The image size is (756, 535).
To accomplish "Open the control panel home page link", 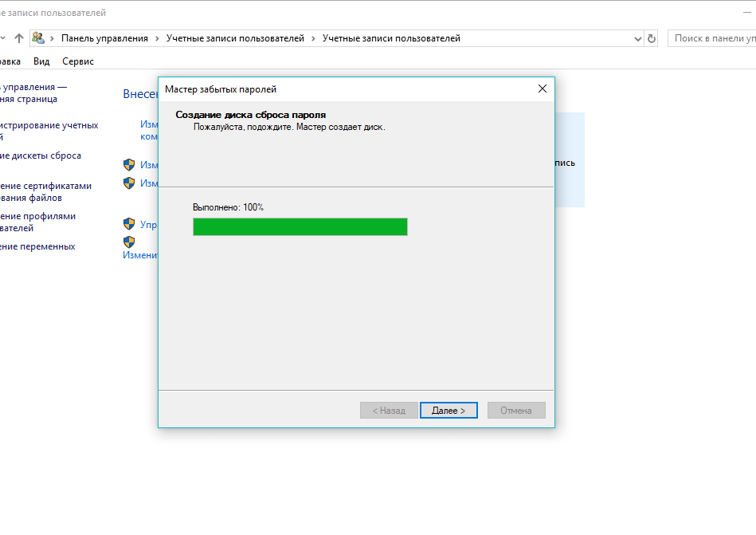I will [33, 92].
